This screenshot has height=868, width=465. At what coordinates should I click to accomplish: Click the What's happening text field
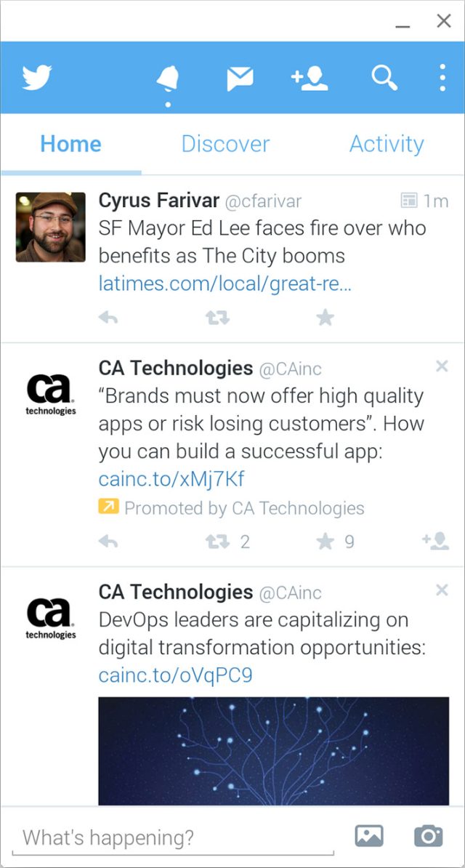(x=173, y=837)
